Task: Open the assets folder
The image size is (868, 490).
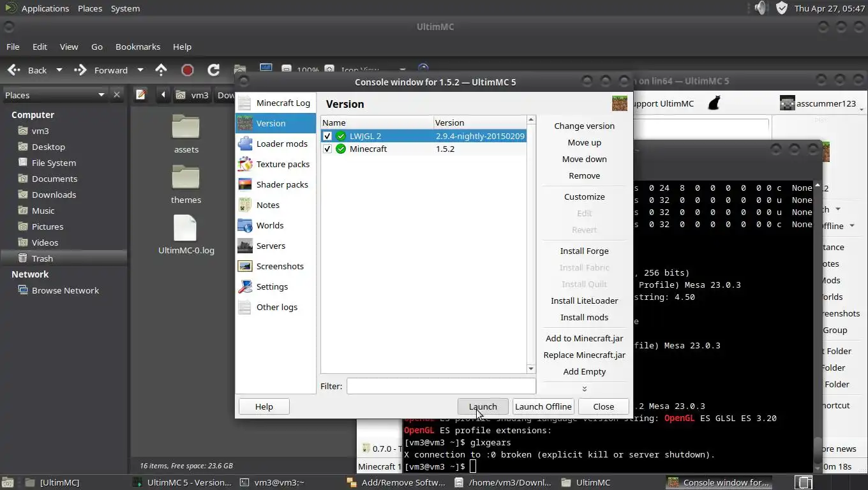Action: [186, 134]
